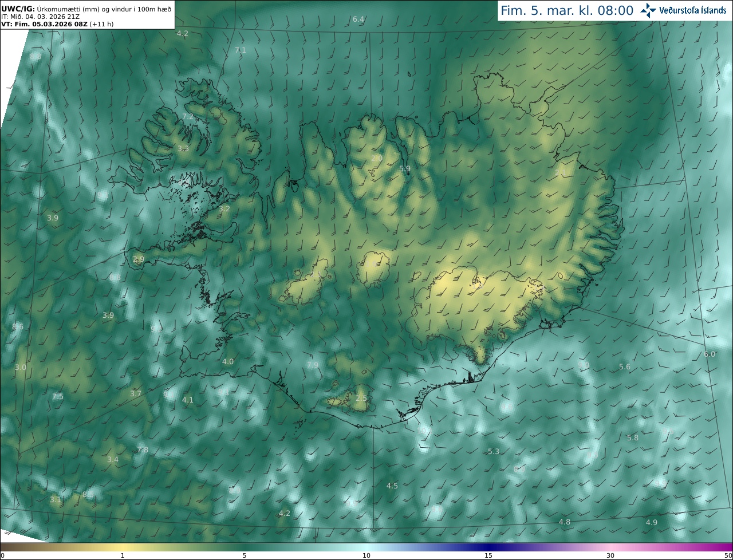Viewport: 733px width, 560px height.
Task: Click the map value '3.2'
Action: click(224, 209)
